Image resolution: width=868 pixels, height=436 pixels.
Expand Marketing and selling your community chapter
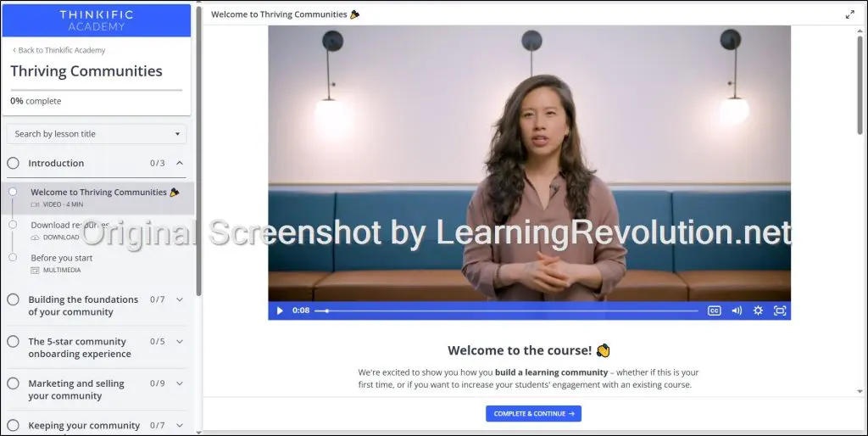180,383
